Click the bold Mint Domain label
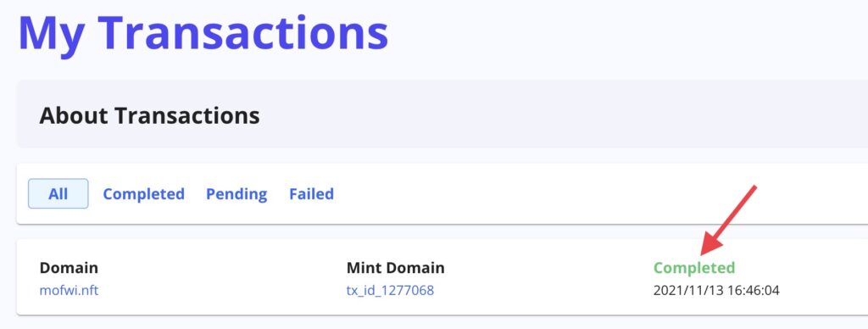 point(395,268)
